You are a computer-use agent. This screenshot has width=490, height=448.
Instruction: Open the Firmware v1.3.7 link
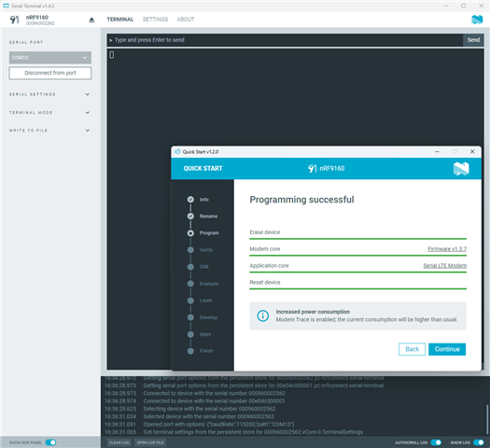447,249
